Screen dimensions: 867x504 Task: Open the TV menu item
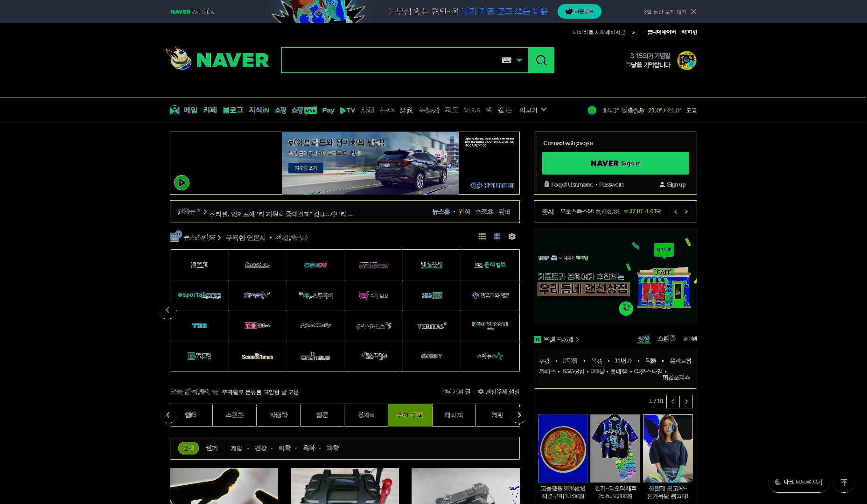pyautogui.click(x=348, y=110)
